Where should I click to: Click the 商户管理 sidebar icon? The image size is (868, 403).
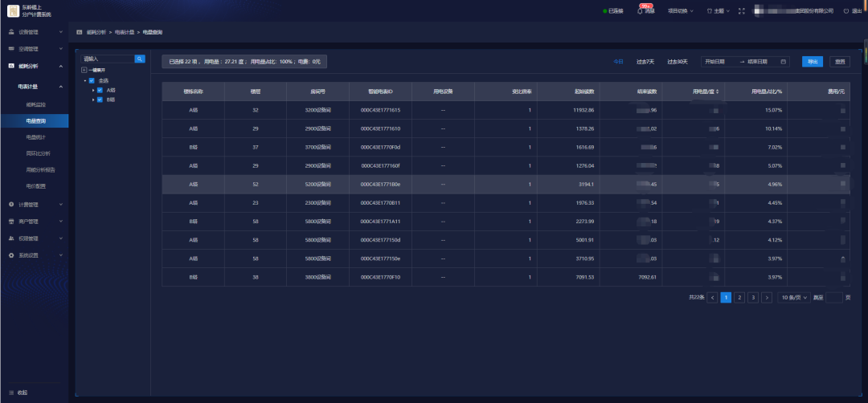[x=11, y=222]
